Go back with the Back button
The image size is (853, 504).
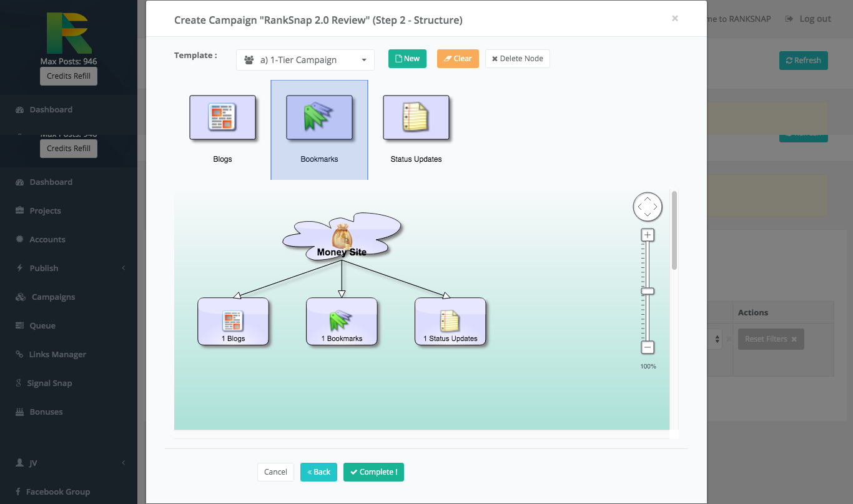pos(318,472)
